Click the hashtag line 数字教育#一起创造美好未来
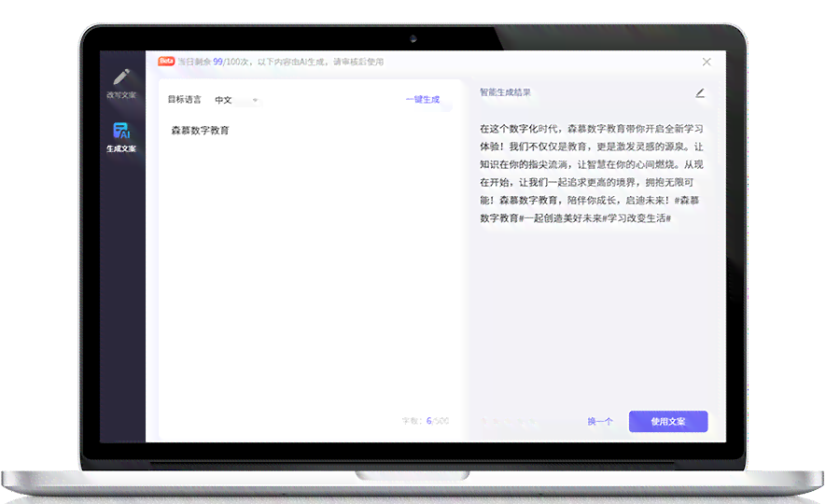 coord(575,218)
